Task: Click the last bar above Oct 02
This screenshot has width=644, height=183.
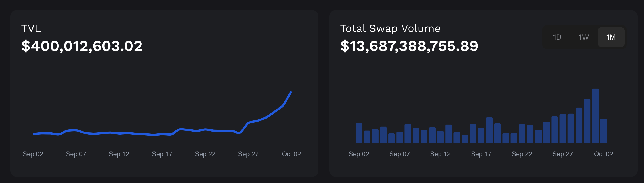Action: tap(603, 131)
